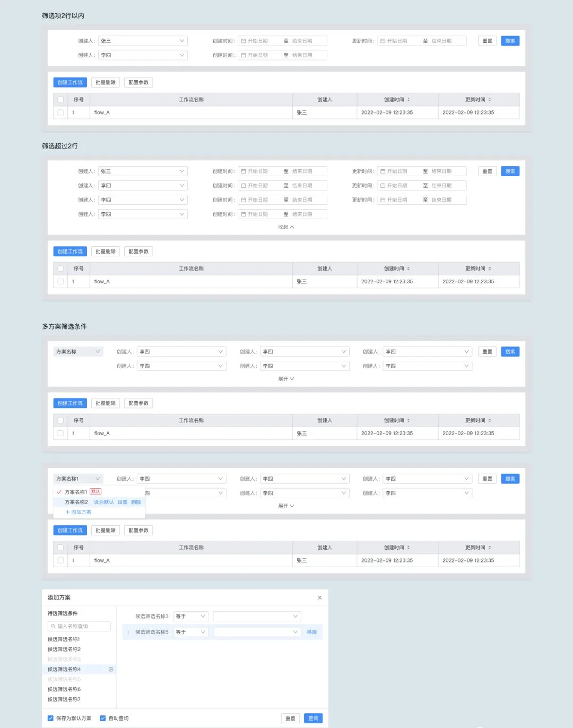Viewport: 573px width, 728px height.
Task: Grab the drag handle of 候选筛选名称5 row
Action: 128,632
